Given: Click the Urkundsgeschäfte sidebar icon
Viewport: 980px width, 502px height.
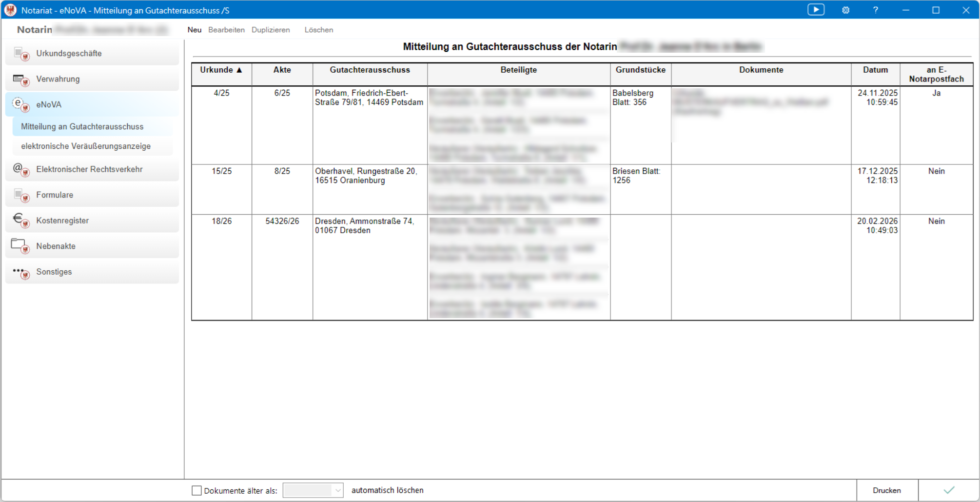Looking at the screenshot, I should [21, 54].
